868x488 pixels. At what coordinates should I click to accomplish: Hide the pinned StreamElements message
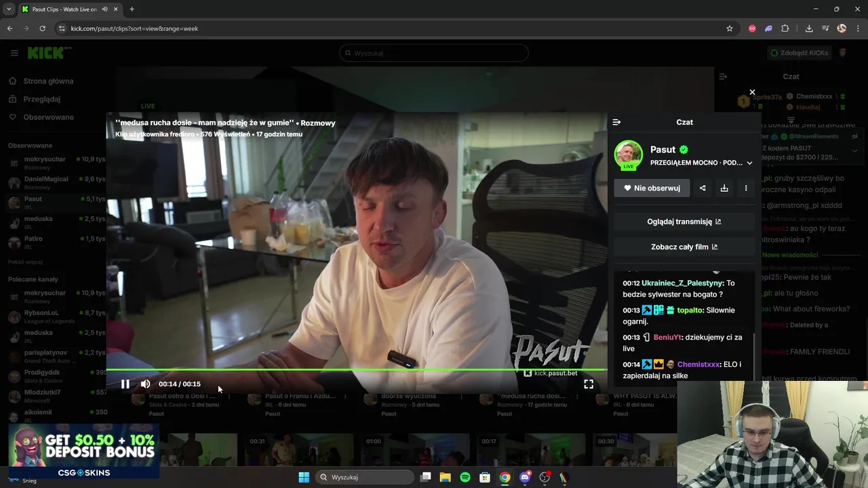[x=856, y=136]
